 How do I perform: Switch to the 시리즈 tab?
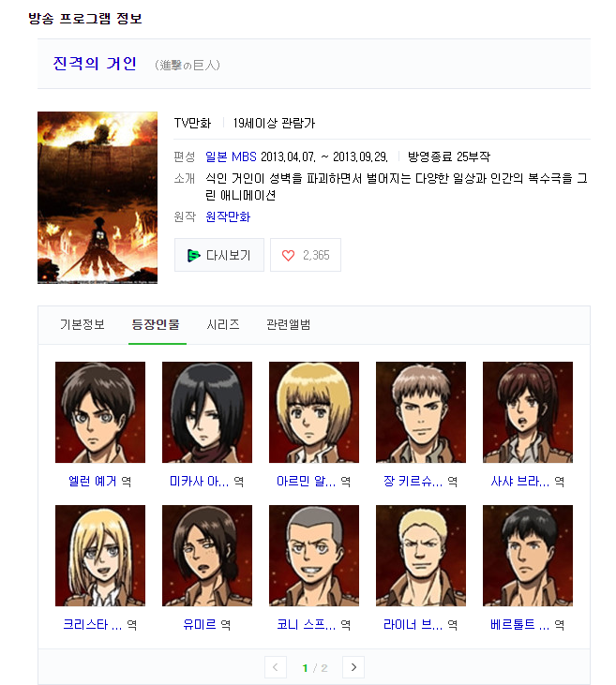coord(223,324)
